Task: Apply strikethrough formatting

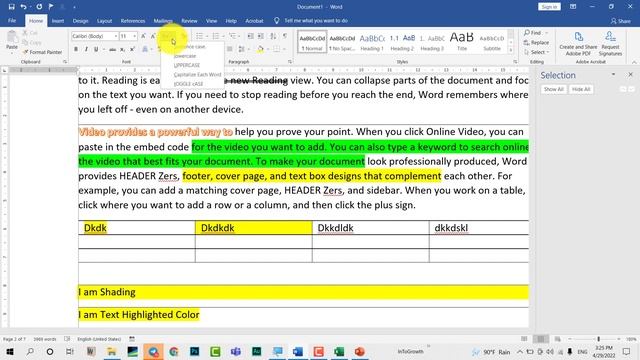Action: click(112, 49)
